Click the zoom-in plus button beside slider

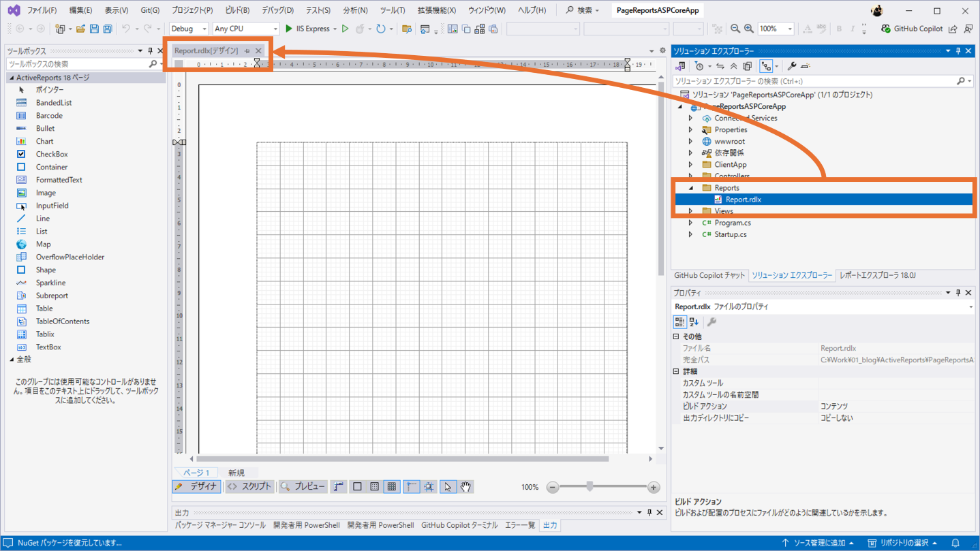(654, 487)
